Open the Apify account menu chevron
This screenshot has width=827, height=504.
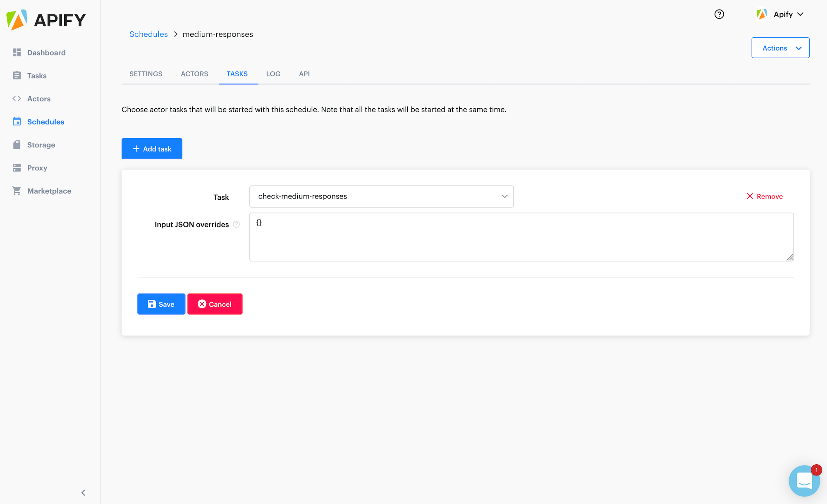(x=800, y=14)
